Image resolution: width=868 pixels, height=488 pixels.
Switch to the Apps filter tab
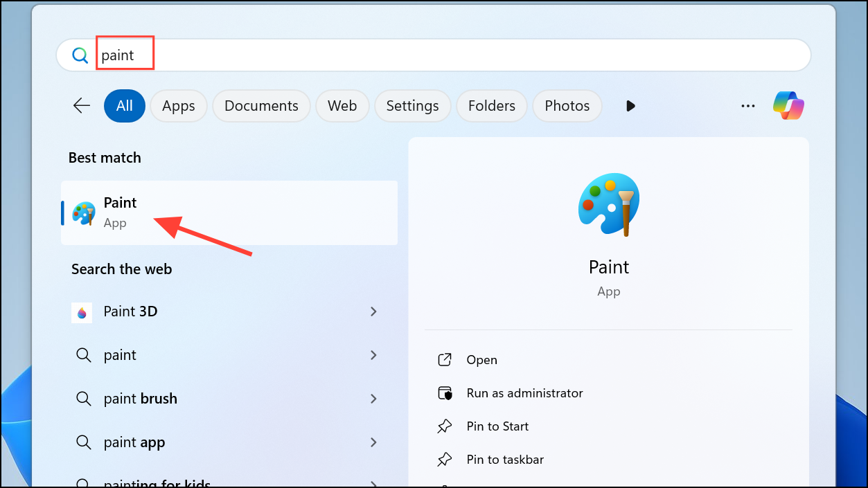click(x=179, y=106)
